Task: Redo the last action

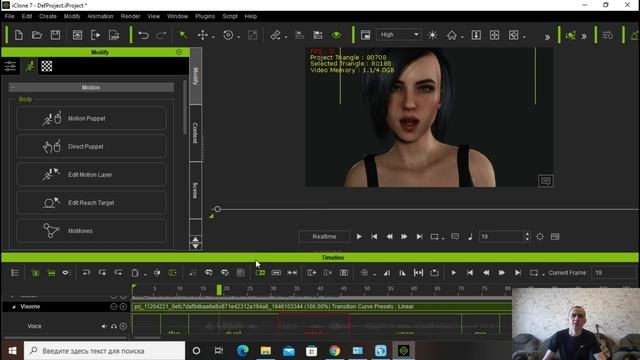Action: (161, 35)
